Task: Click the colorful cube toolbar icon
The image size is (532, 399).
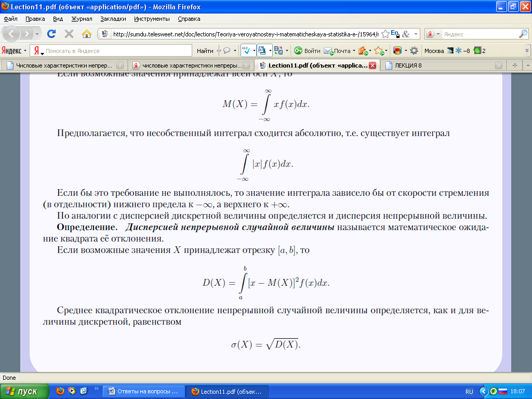Action: pos(397,50)
